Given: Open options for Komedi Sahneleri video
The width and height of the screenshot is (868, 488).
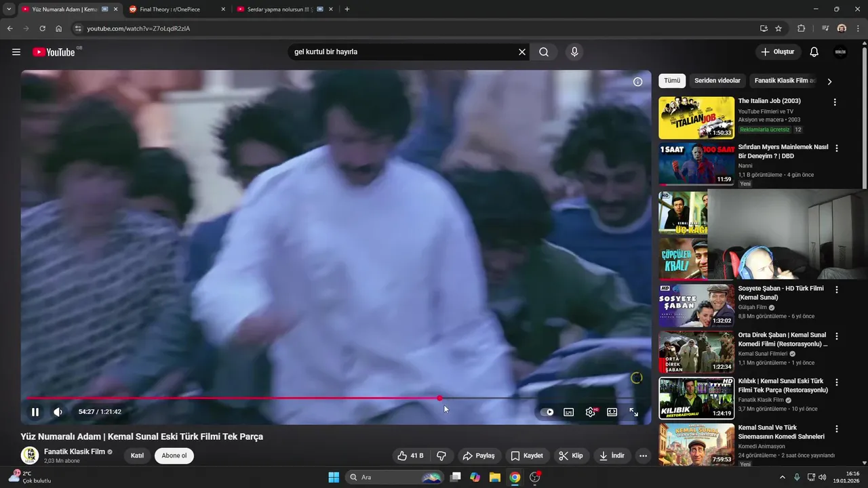Looking at the screenshot, I should coord(837,429).
